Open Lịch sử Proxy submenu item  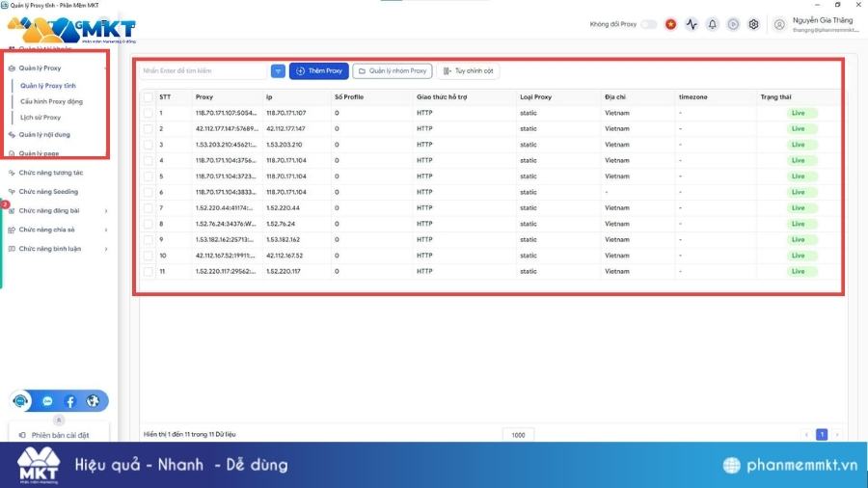click(41, 118)
